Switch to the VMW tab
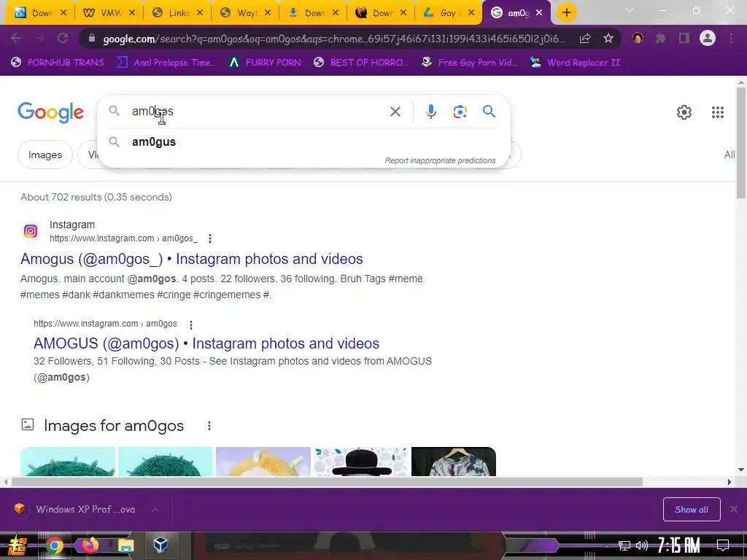The width and height of the screenshot is (747, 560). coord(109,13)
